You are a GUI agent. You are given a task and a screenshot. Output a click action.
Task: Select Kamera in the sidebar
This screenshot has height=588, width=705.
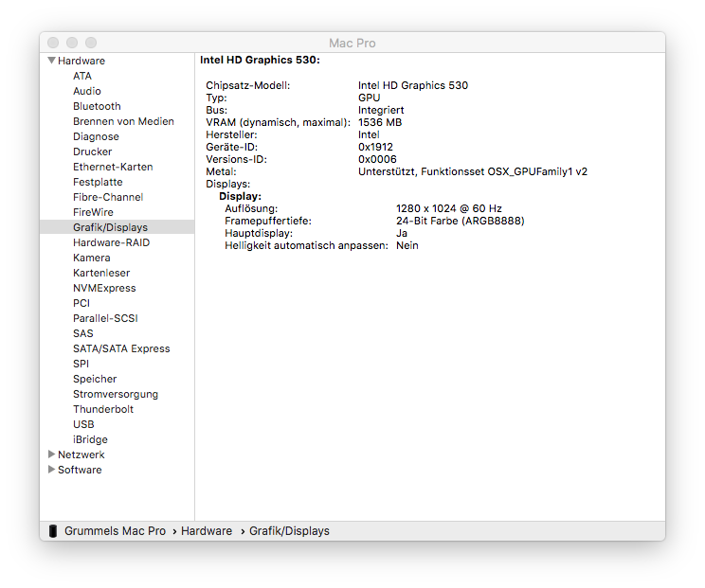click(x=91, y=258)
